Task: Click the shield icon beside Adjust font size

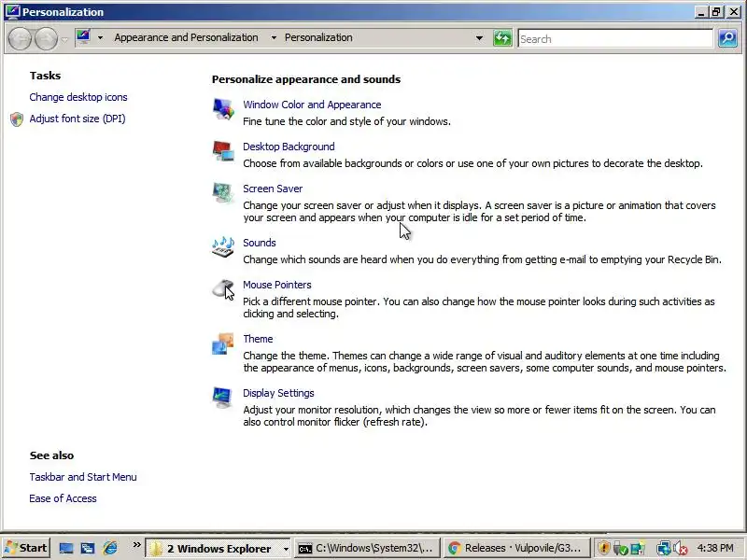Action: click(17, 119)
